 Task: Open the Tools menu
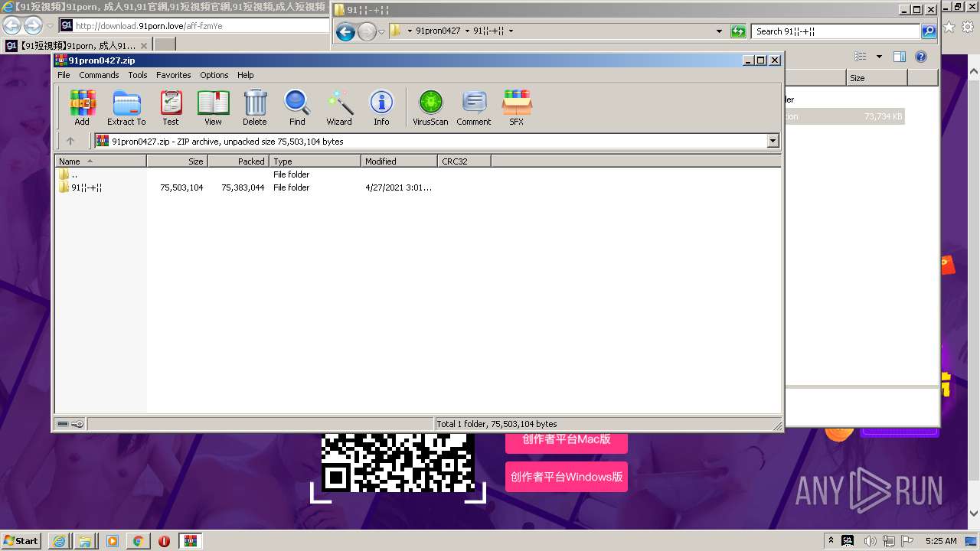point(138,75)
